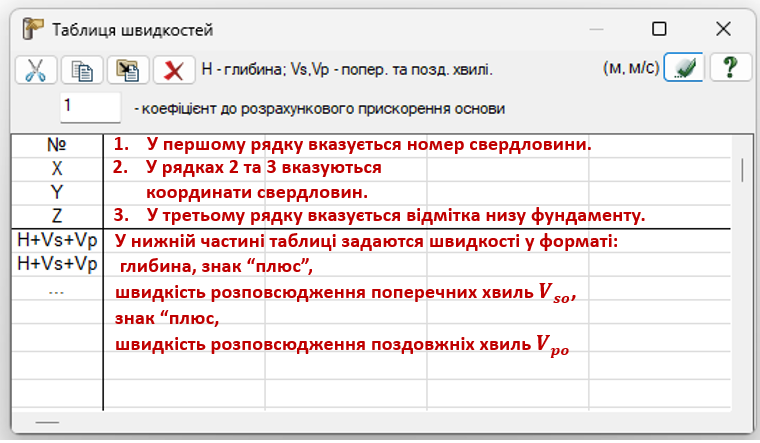Image resolution: width=760 pixels, height=443 pixels.
Task: Select the Y coordinate row header
Action: tap(57, 191)
